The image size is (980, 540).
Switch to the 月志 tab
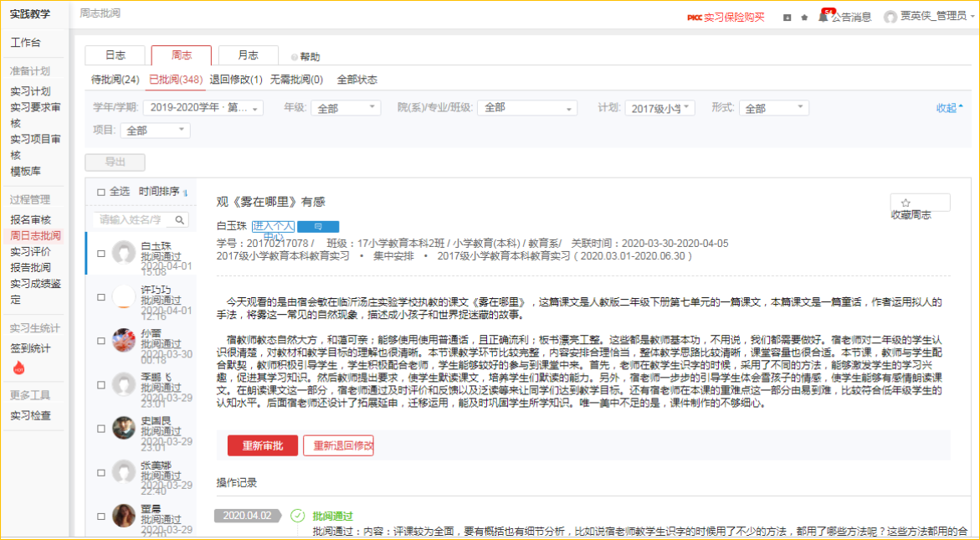click(249, 55)
